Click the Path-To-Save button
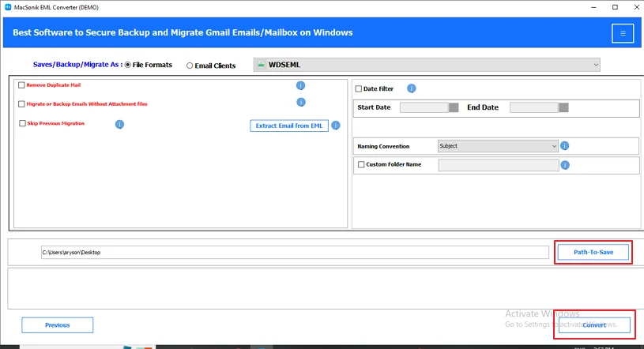The width and height of the screenshot is (644, 349). [593, 252]
